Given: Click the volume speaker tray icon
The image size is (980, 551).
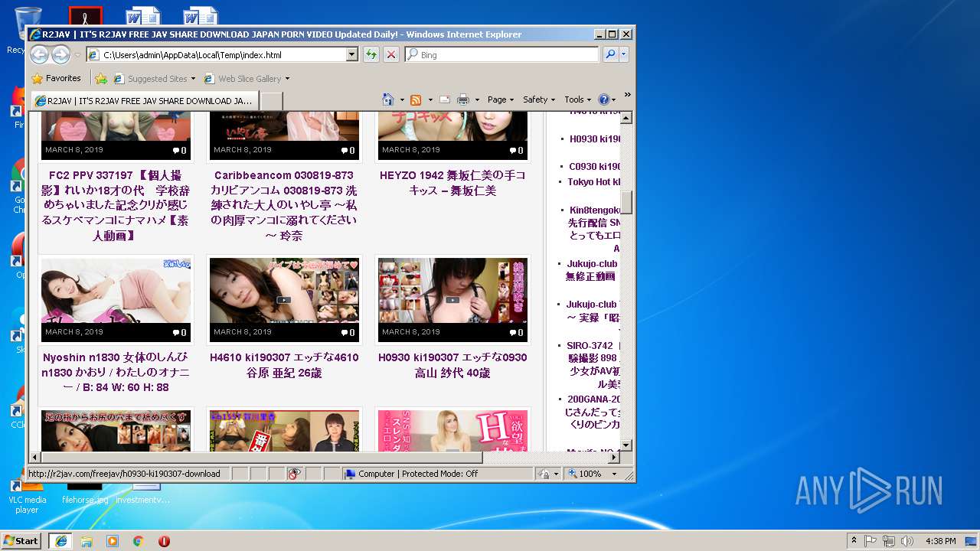Looking at the screenshot, I should click(907, 540).
